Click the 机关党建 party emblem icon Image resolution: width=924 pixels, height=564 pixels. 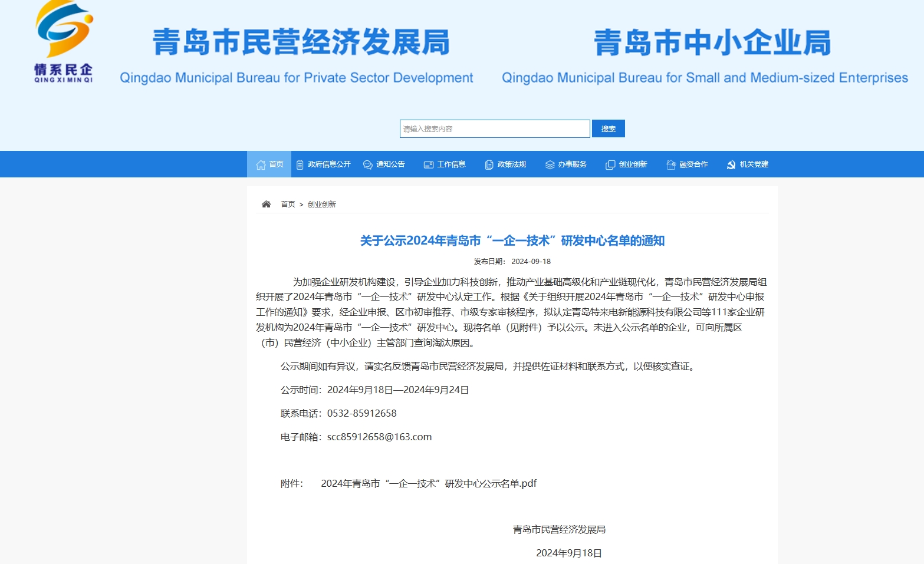pos(731,165)
